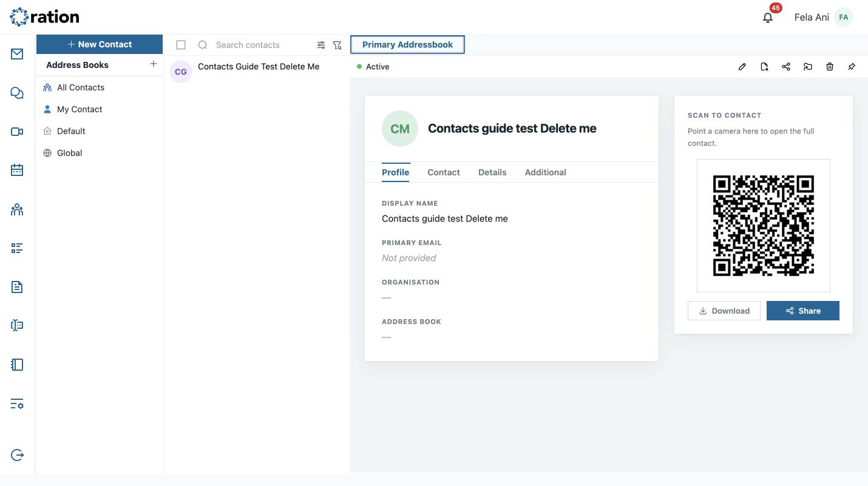
Task: Open the Calendar icon in the sidebar
Action: click(17, 170)
